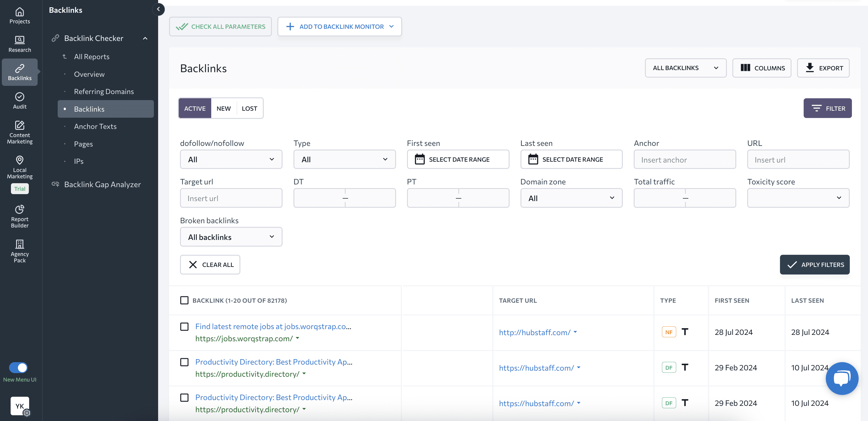Click the Agency Pack icon in sidebar

pos(19,251)
